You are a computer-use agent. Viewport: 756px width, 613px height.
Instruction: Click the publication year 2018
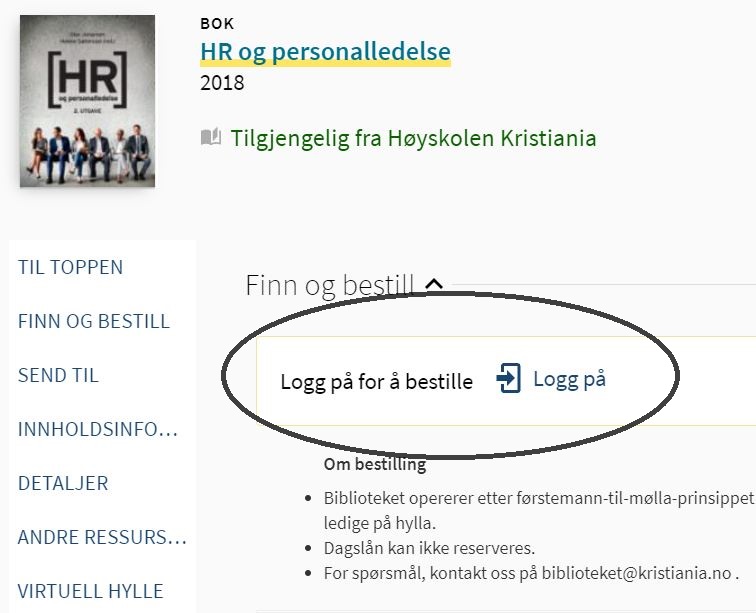(x=222, y=83)
